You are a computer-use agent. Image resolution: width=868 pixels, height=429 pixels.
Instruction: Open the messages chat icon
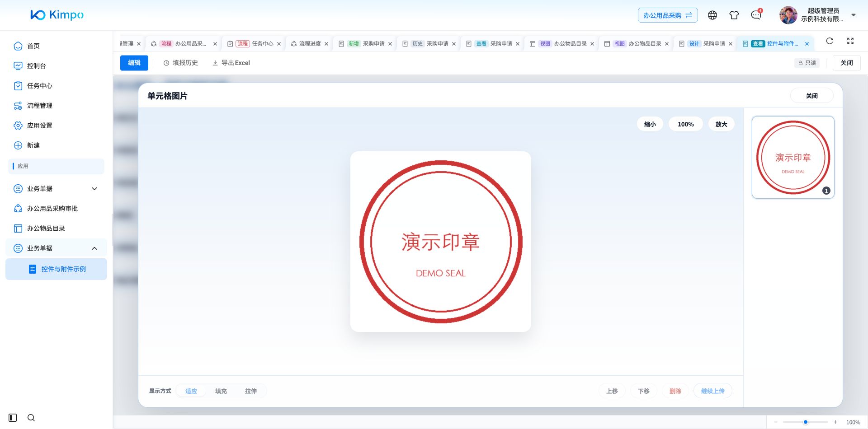point(756,15)
